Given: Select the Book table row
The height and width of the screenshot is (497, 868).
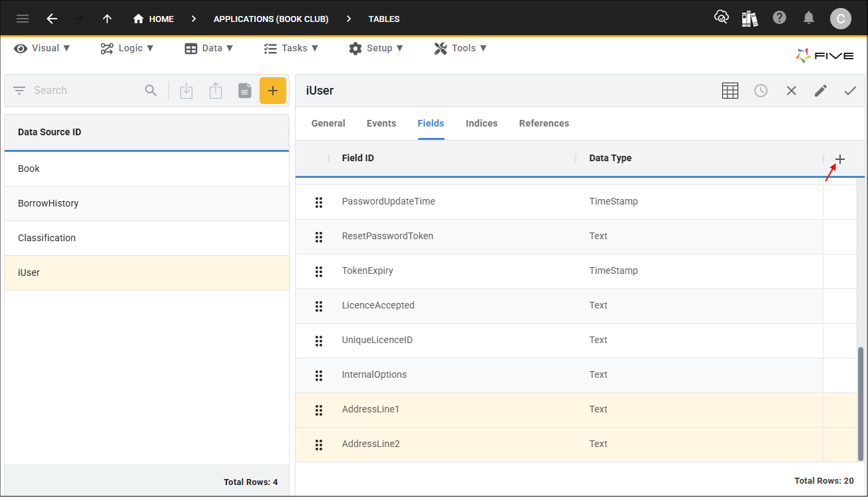Looking at the screenshot, I should click(146, 169).
